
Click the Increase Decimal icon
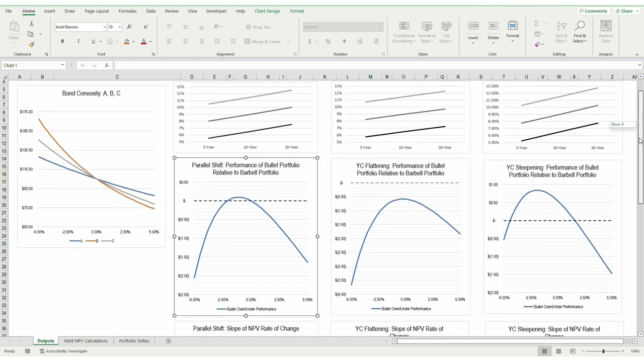tap(360, 42)
